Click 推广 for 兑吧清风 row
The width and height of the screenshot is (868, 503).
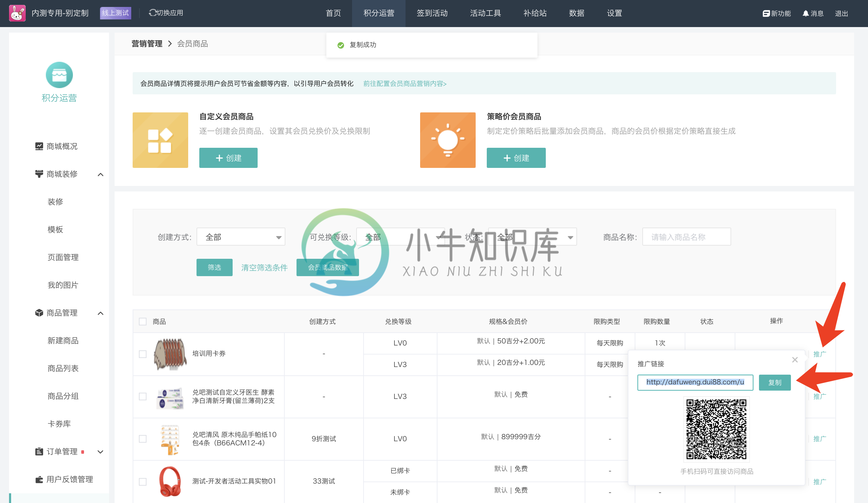(820, 439)
